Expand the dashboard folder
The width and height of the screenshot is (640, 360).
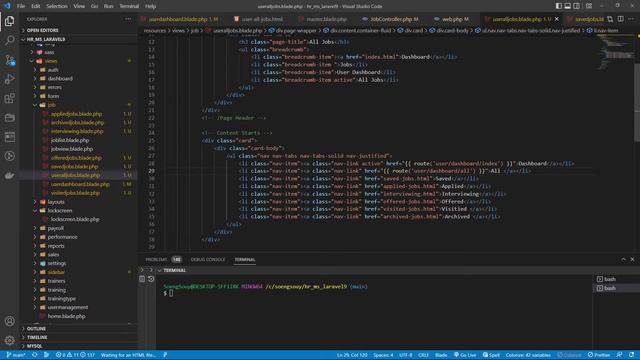point(60,78)
